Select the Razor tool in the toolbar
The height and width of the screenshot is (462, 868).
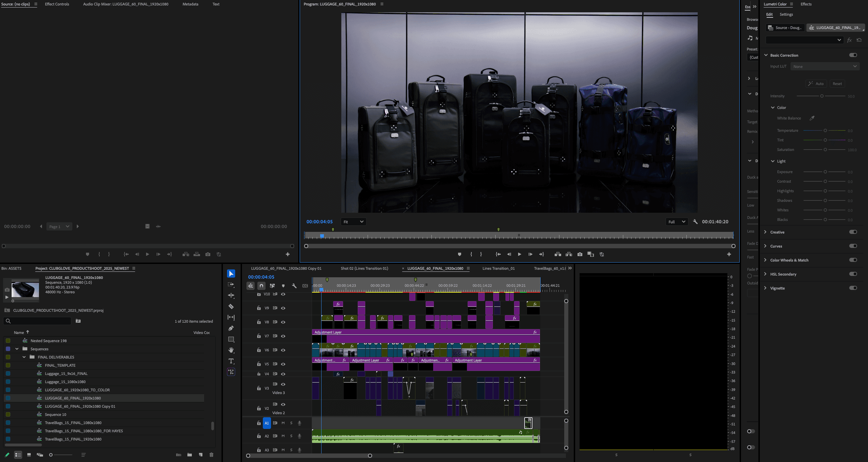pos(231,306)
